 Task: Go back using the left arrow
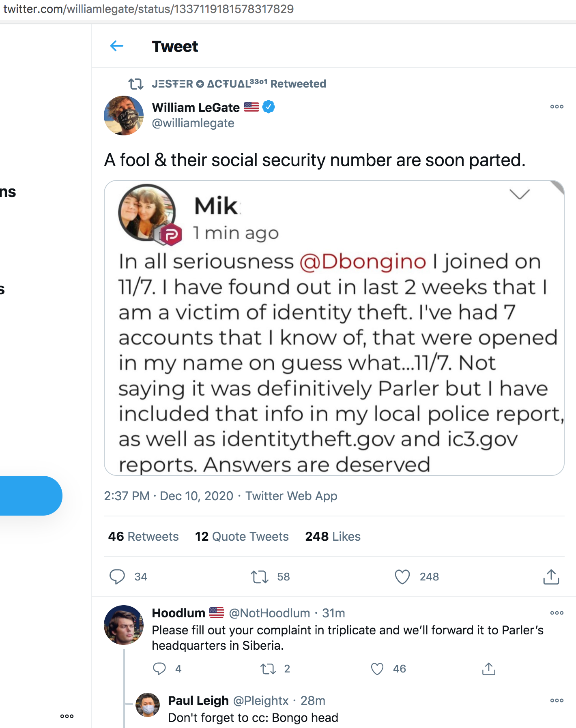pyautogui.click(x=117, y=46)
